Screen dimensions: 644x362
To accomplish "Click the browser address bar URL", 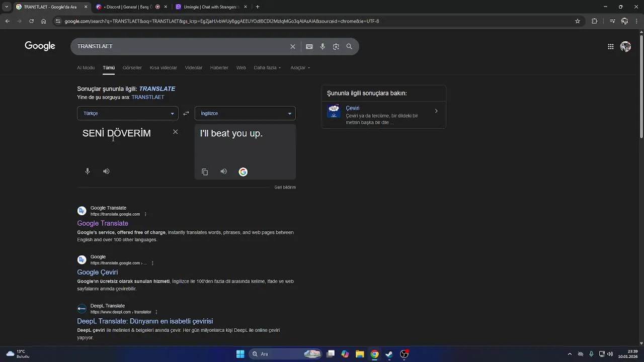I will (221, 21).
